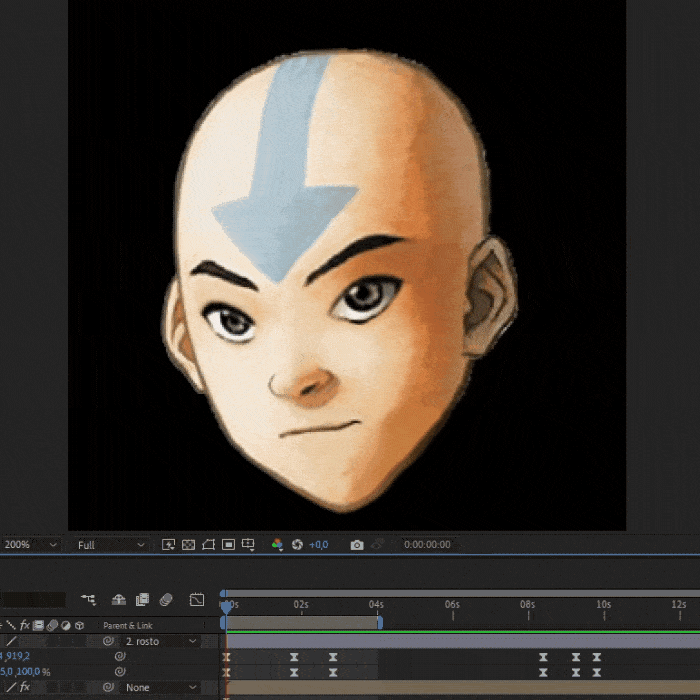Image resolution: width=700 pixels, height=700 pixels.
Task: Click the tan layer duration bar
Action: (463, 688)
